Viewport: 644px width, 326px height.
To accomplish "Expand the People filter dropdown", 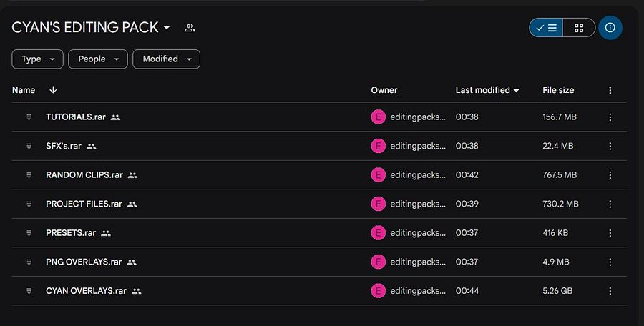I will pyautogui.click(x=98, y=59).
